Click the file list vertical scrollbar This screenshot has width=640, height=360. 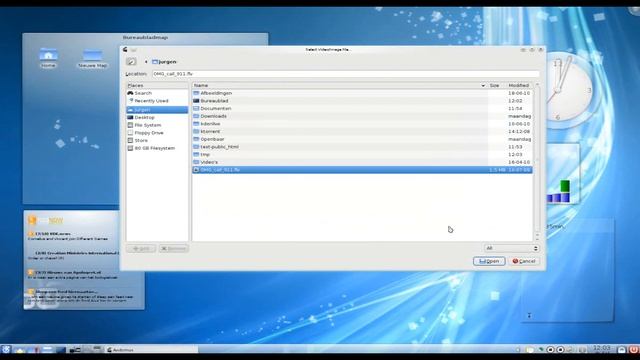(537, 161)
